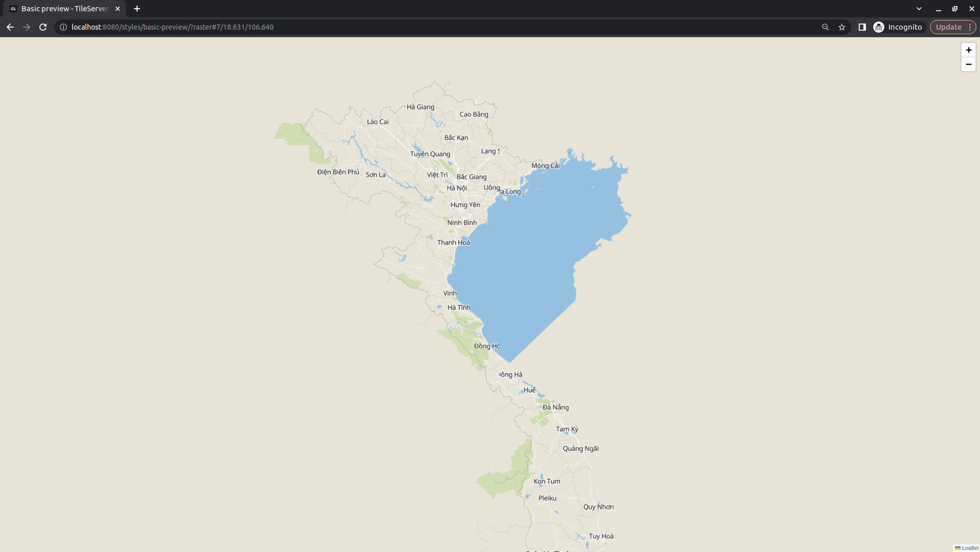Close the Basic preview tab

[x=117, y=8]
